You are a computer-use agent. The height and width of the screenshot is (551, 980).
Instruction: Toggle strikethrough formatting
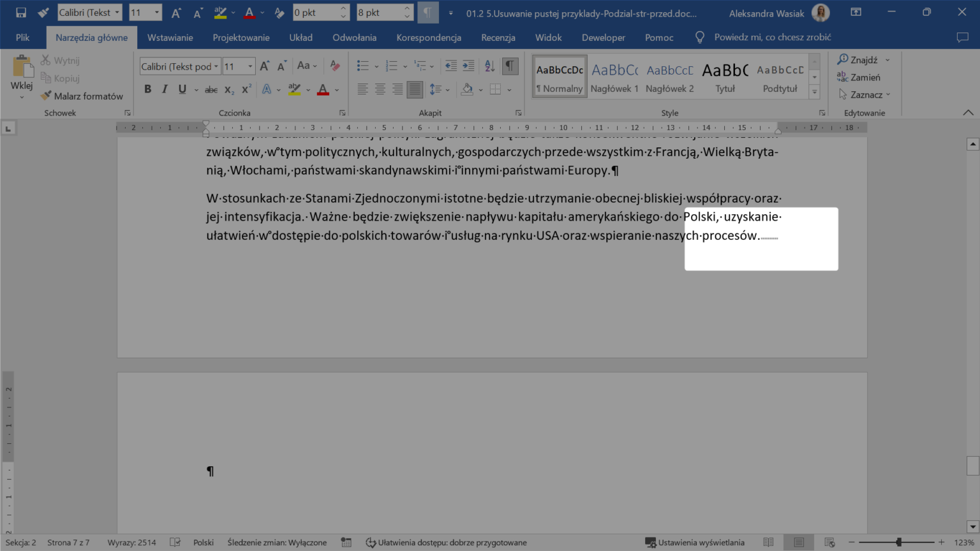click(211, 89)
